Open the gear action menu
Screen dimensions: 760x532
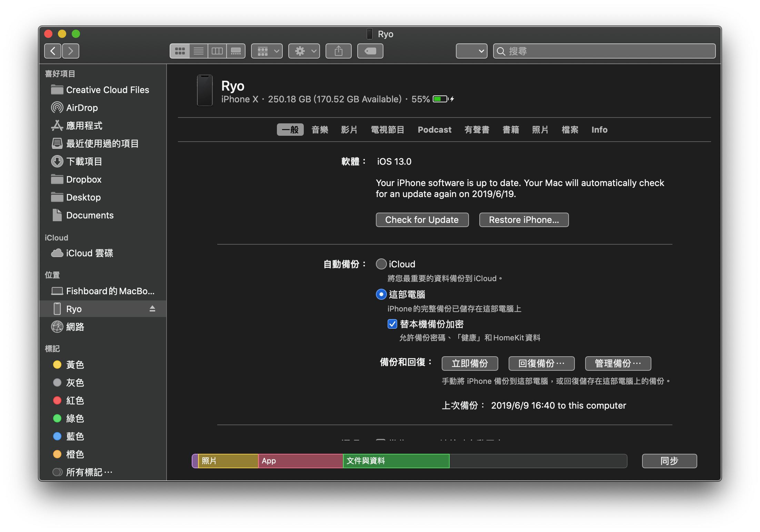(x=304, y=51)
